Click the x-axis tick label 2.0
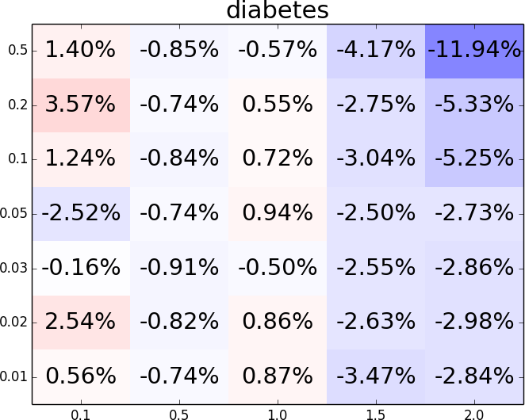The image size is (525, 420). 474,414
